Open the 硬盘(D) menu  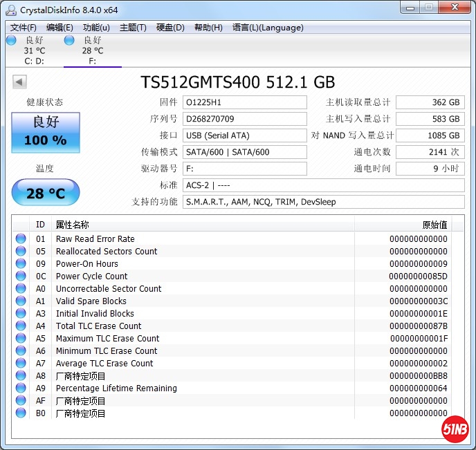[170, 28]
